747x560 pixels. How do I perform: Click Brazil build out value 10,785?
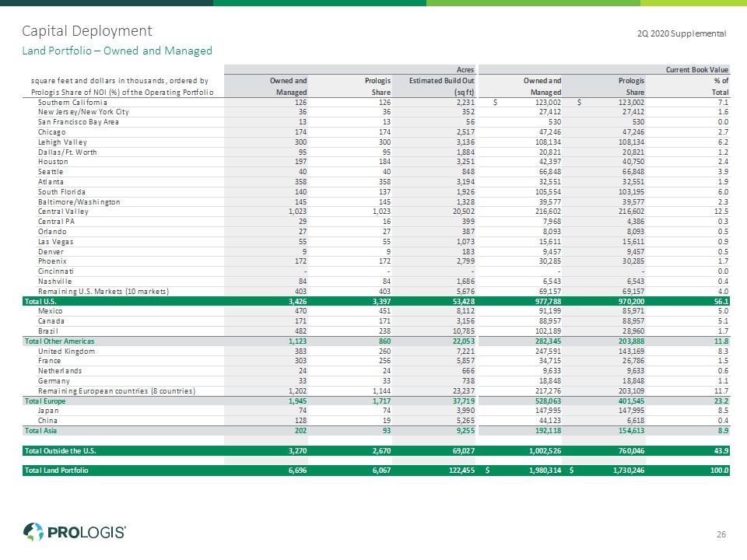click(464, 331)
